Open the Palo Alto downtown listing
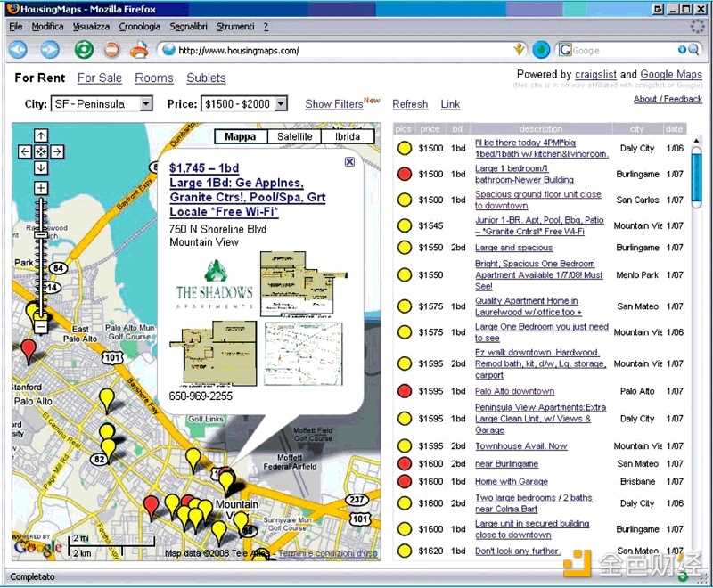Image resolution: width=713 pixels, height=588 pixels. point(514,391)
